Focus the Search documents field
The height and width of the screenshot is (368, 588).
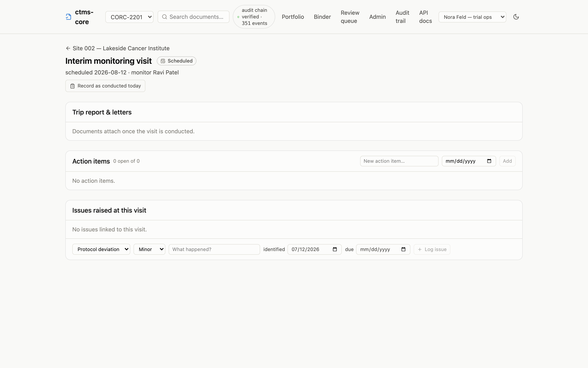193,17
